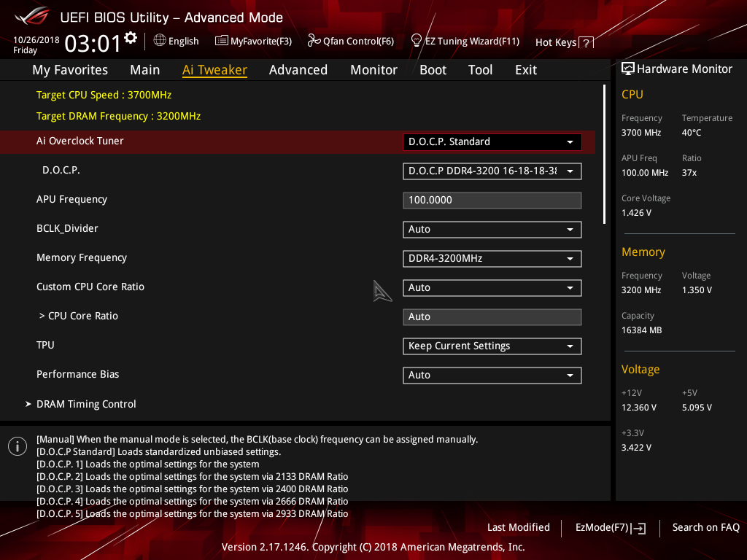Select the Ai Overclock Tuner row label
The image size is (747, 560).
click(80, 141)
